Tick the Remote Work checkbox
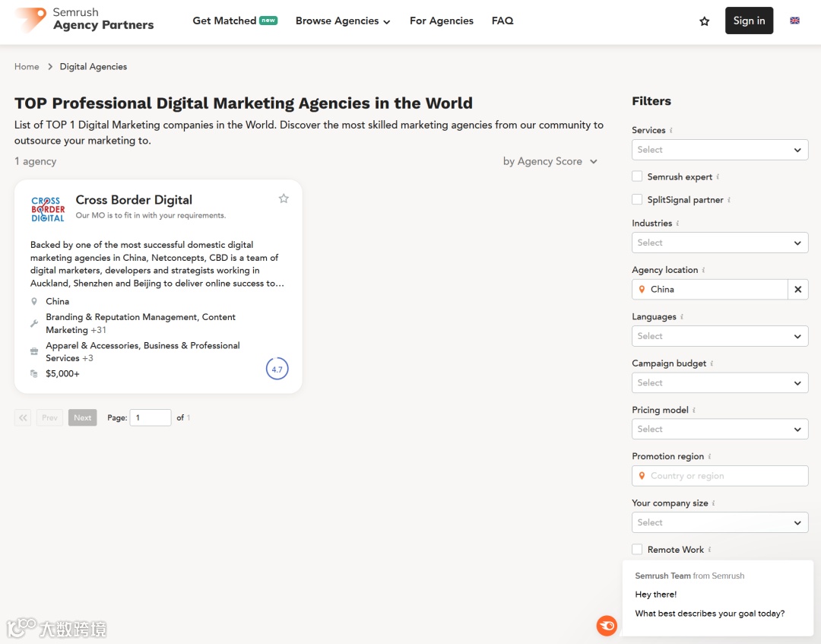This screenshot has width=821, height=644. click(x=638, y=549)
